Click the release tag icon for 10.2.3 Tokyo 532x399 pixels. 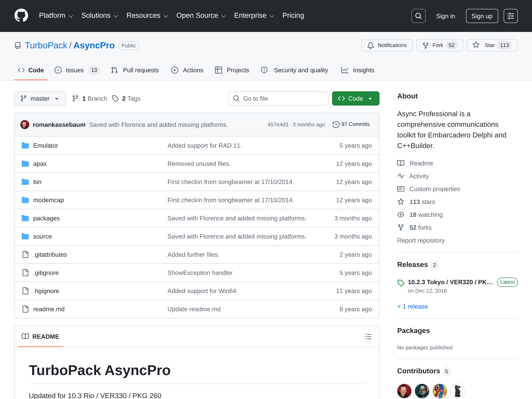(x=401, y=283)
